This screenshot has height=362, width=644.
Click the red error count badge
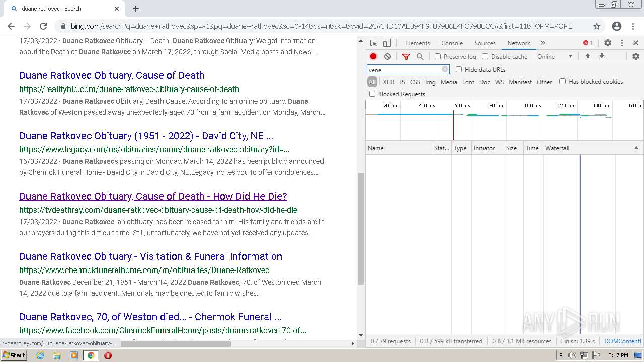pyautogui.click(x=588, y=43)
